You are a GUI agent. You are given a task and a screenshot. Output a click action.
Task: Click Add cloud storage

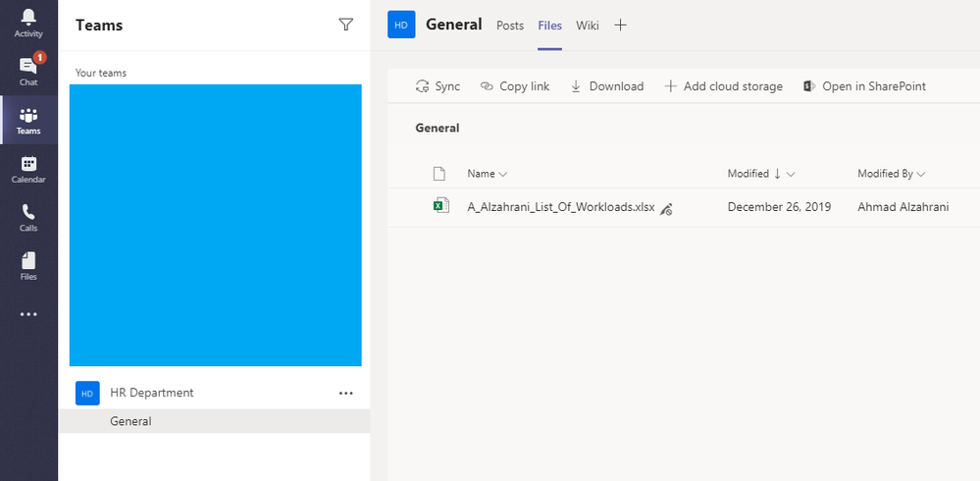pos(723,86)
